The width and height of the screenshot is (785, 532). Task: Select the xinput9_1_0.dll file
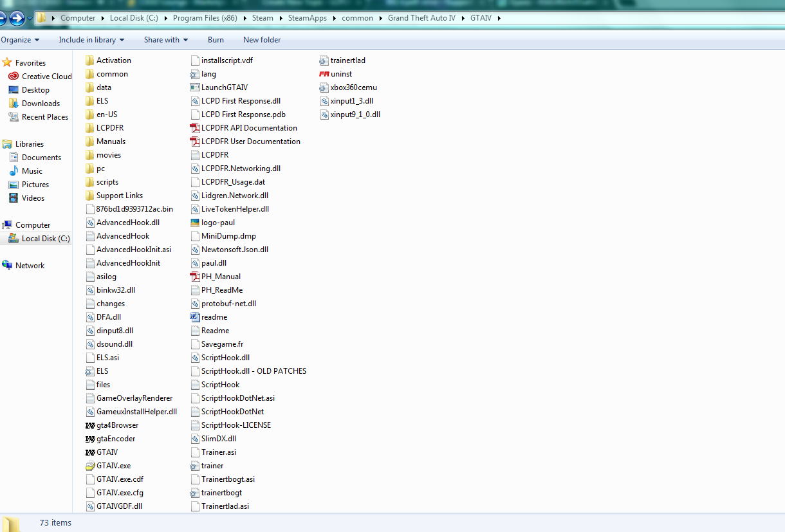click(350, 115)
